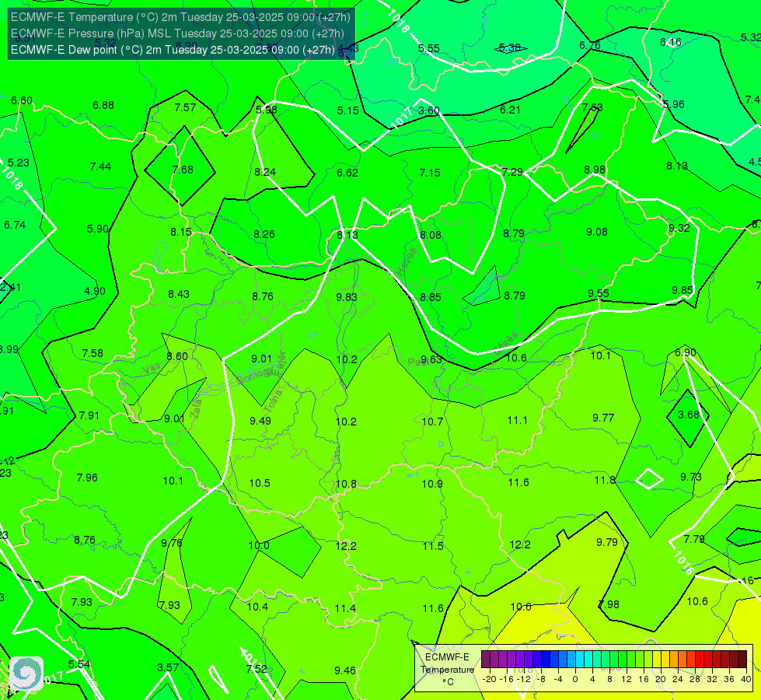761x700 pixels.
Task: Click the temperature value 10.8
Action: 346,485
